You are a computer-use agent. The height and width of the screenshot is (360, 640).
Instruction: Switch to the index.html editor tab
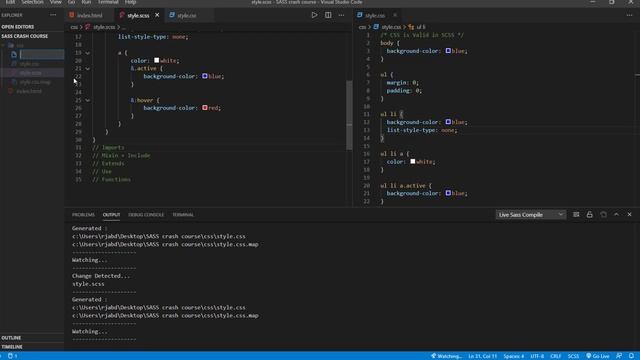(90, 15)
